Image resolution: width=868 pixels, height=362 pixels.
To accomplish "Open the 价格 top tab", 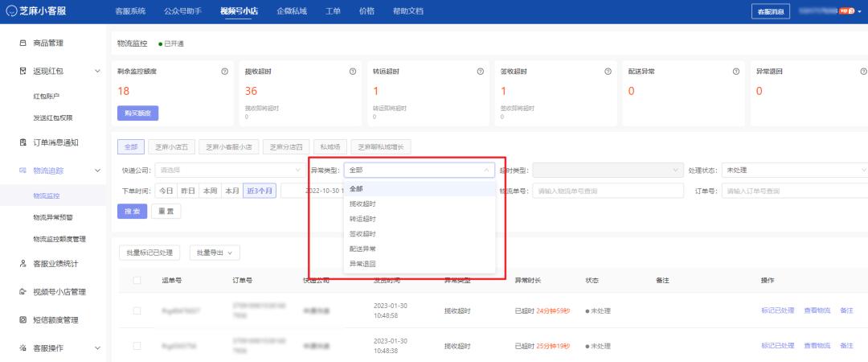I will tap(366, 11).
